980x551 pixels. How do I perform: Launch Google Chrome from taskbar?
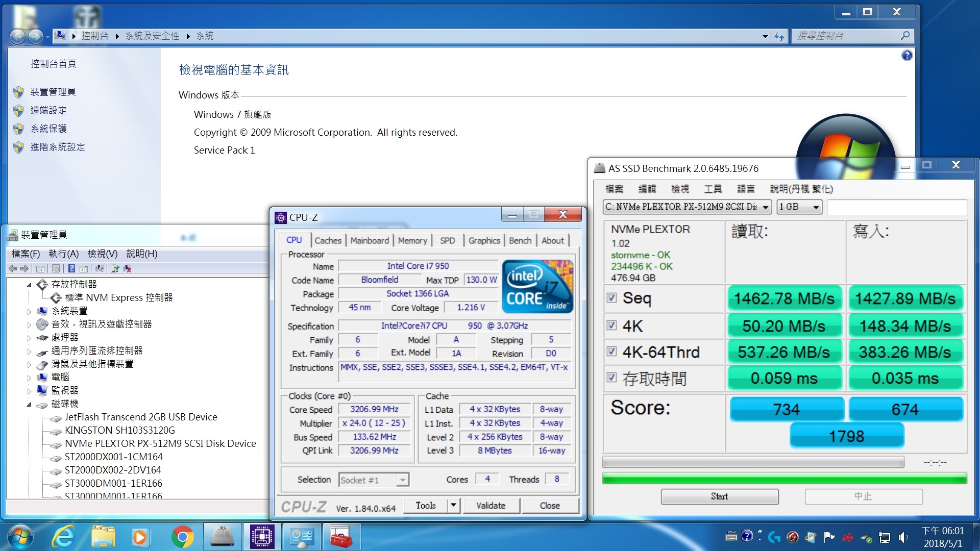(x=182, y=537)
